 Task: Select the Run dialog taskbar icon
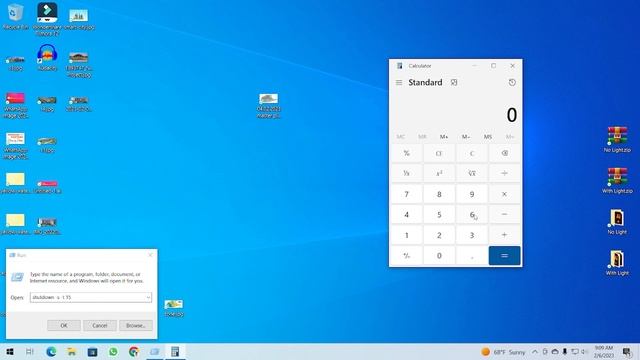pos(155,351)
